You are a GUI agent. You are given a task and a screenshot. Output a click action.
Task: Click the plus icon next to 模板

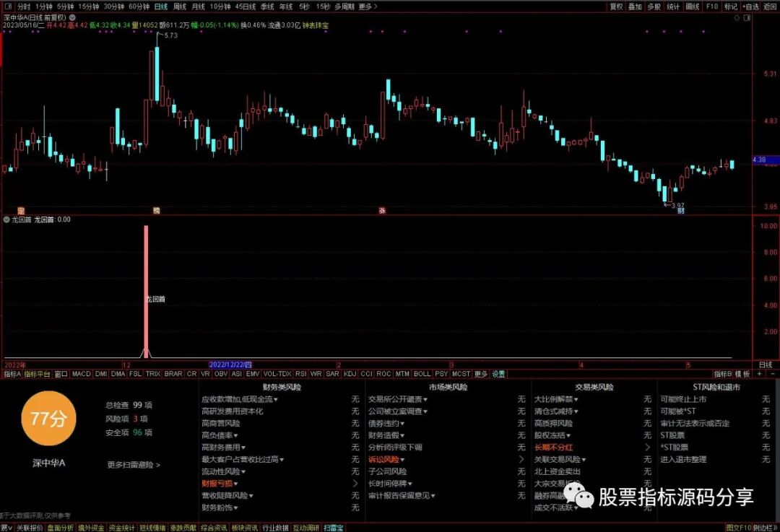coord(760,374)
